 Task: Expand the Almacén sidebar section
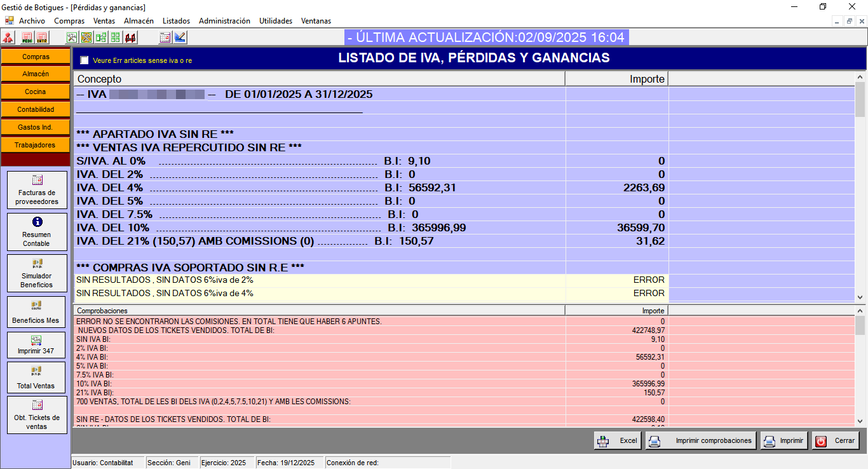36,74
